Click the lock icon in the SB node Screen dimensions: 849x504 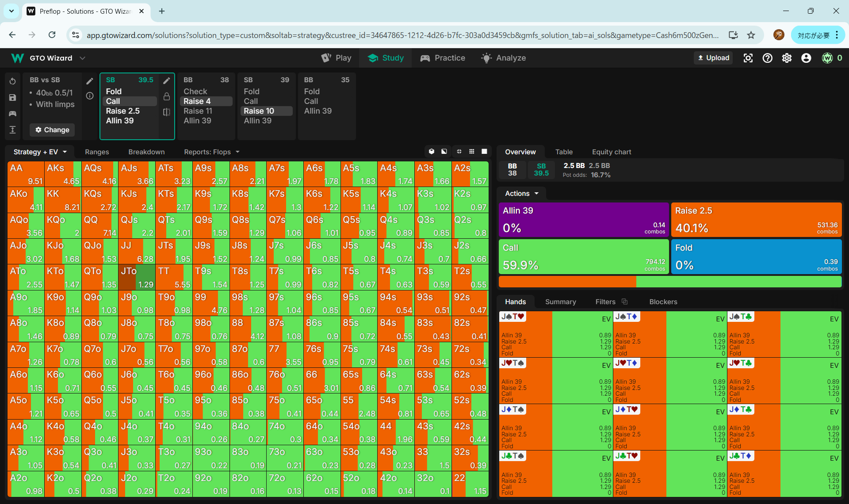pos(167,96)
